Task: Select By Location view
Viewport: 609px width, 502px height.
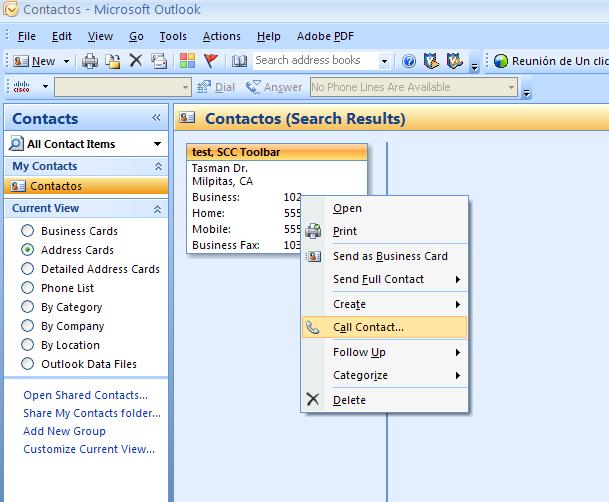Action: pos(28,344)
